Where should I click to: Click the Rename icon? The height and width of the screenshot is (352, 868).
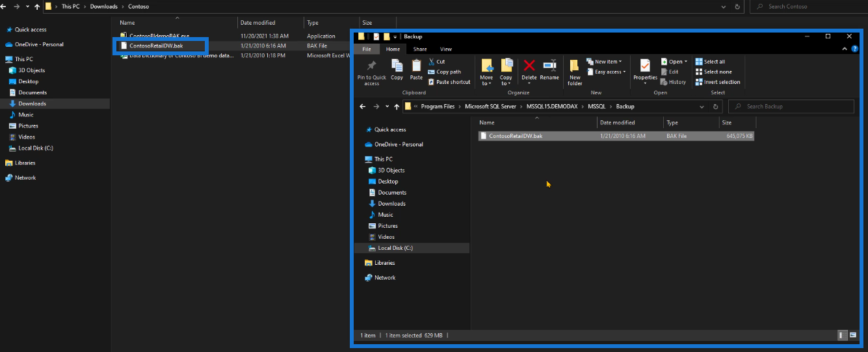[549, 70]
